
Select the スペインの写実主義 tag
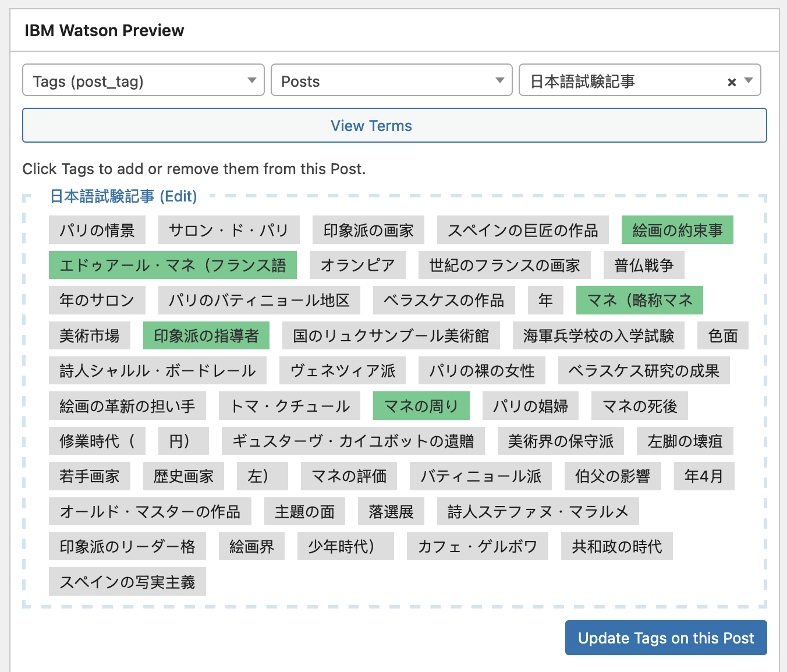(x=127, y=582)
